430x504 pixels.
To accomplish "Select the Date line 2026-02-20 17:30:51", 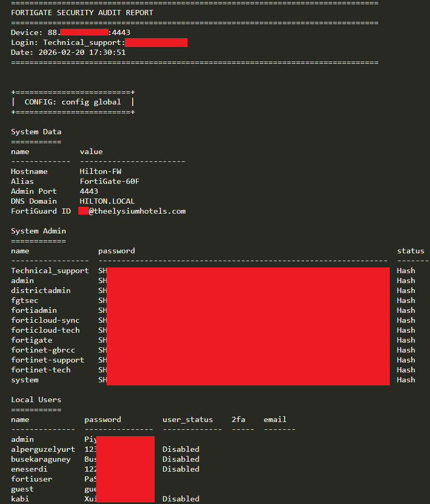I will coord(68,52).
